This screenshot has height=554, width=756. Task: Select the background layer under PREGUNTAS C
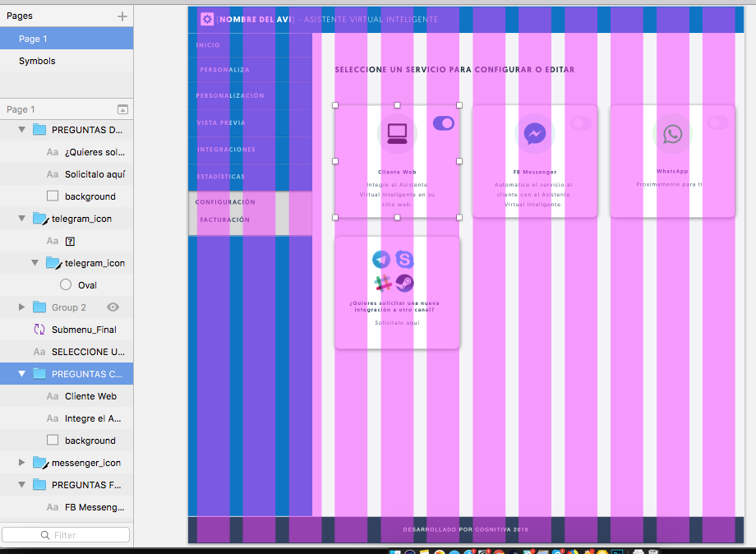point(67,441)
